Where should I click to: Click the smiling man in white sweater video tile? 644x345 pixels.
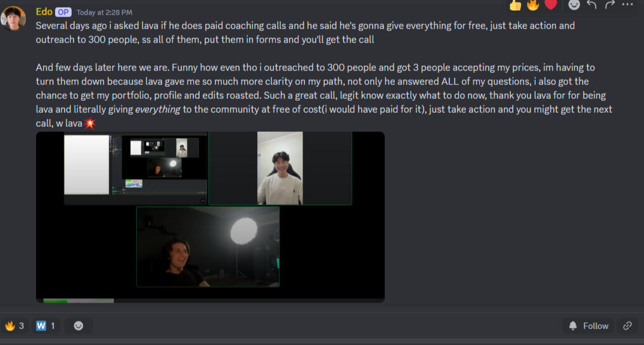pyautogui.click(x=280, y=168)
